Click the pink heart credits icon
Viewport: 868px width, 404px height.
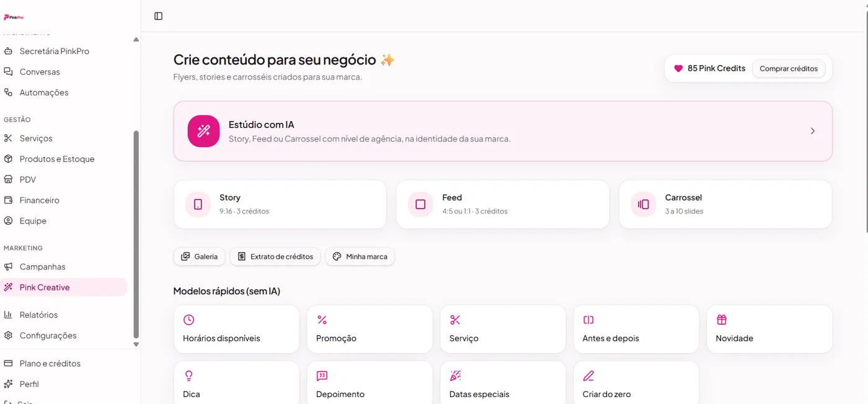click(678, 68)
